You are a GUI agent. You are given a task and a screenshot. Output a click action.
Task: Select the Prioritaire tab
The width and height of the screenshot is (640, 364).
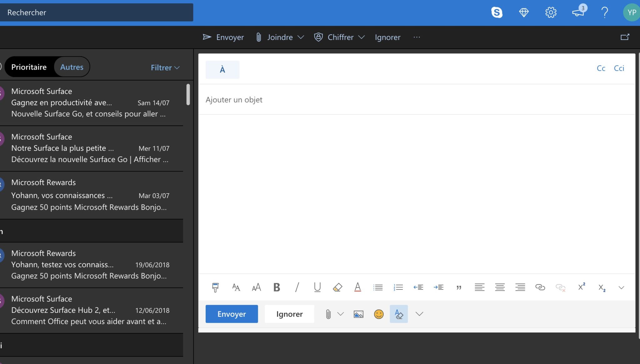click(29, 67)
